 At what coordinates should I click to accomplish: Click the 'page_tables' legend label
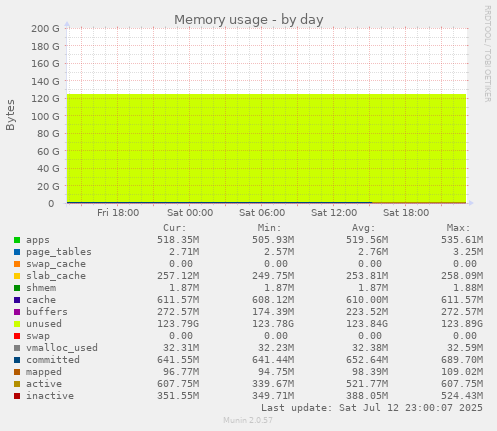point(59,252)
